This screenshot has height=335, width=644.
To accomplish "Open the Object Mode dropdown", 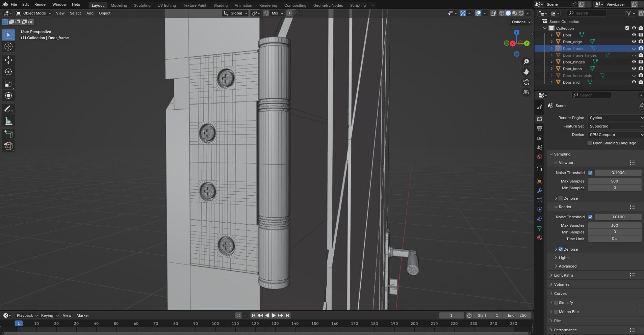I will 34,13.
